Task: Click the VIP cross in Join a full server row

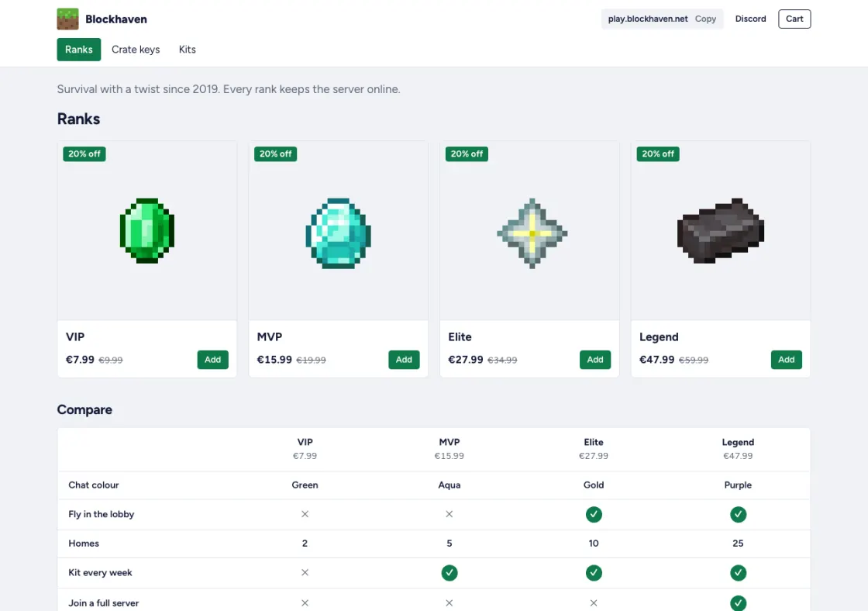Action: (x=305, y=602)
